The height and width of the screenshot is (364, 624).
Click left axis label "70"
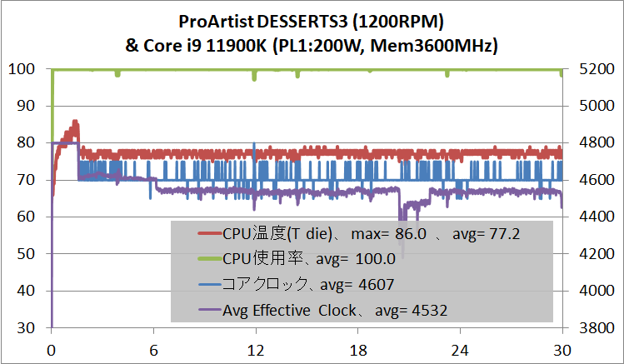[26, 180]
